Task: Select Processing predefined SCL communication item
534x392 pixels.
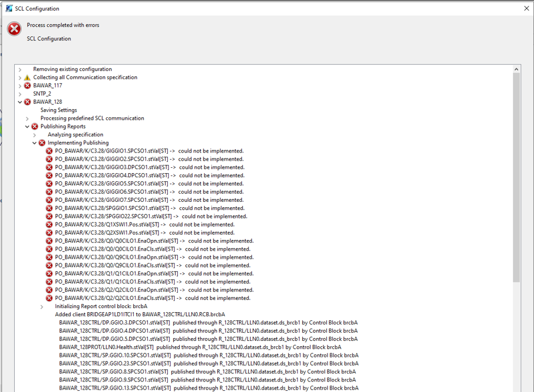Action: (92, 119)
